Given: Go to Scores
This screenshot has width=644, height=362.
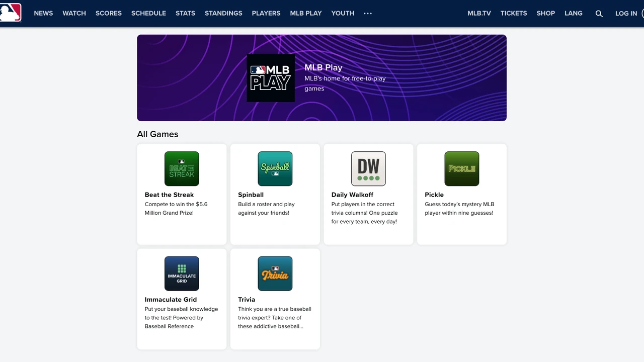Looking at the screenshot, I should pos(109,13).
